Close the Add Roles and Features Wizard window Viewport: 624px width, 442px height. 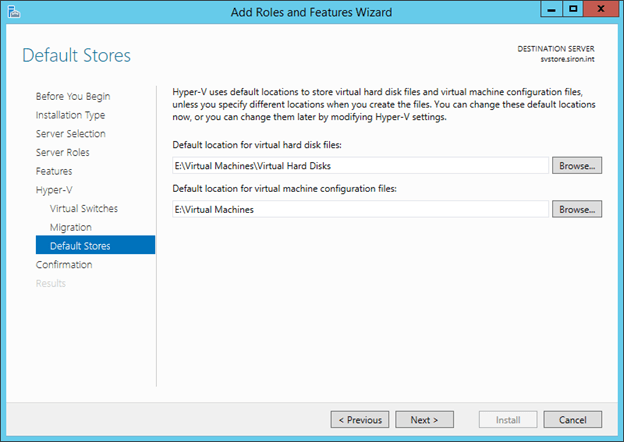click(600, 10)
